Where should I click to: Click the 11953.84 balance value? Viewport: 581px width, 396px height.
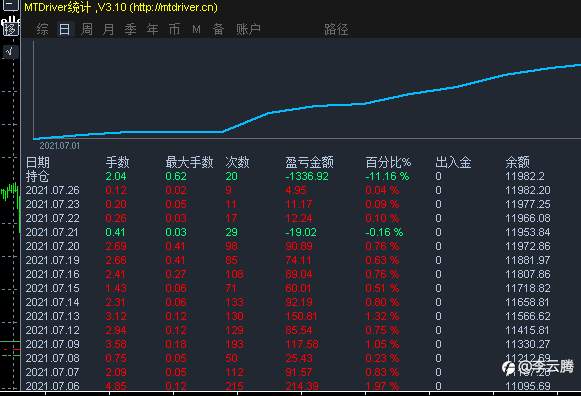pos(528,232)
